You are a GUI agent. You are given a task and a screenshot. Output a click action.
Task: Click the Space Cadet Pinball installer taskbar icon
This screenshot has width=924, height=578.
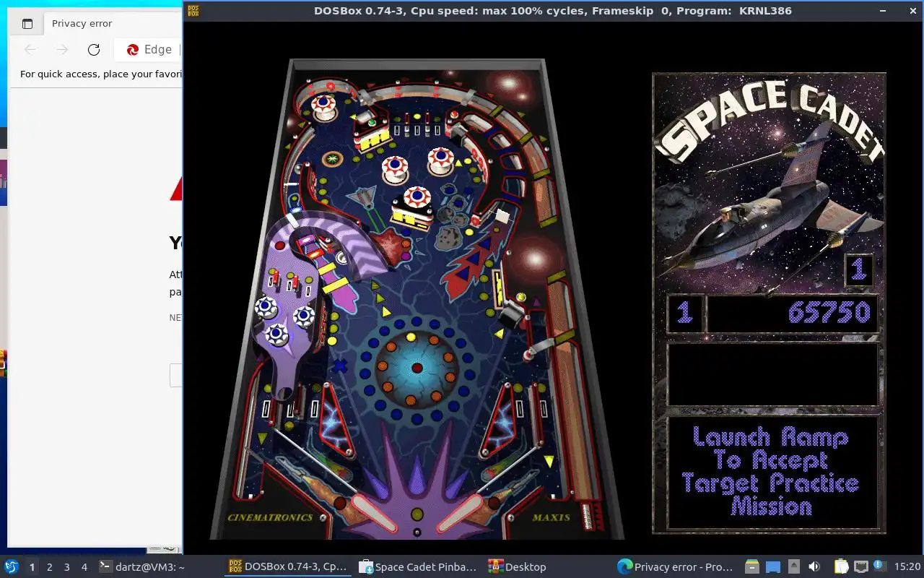365,566
